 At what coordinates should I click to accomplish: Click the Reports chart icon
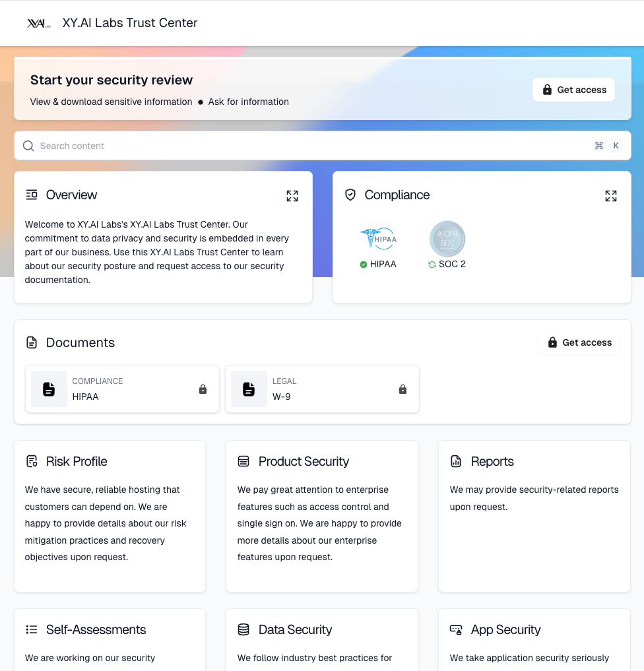[456, 461]
